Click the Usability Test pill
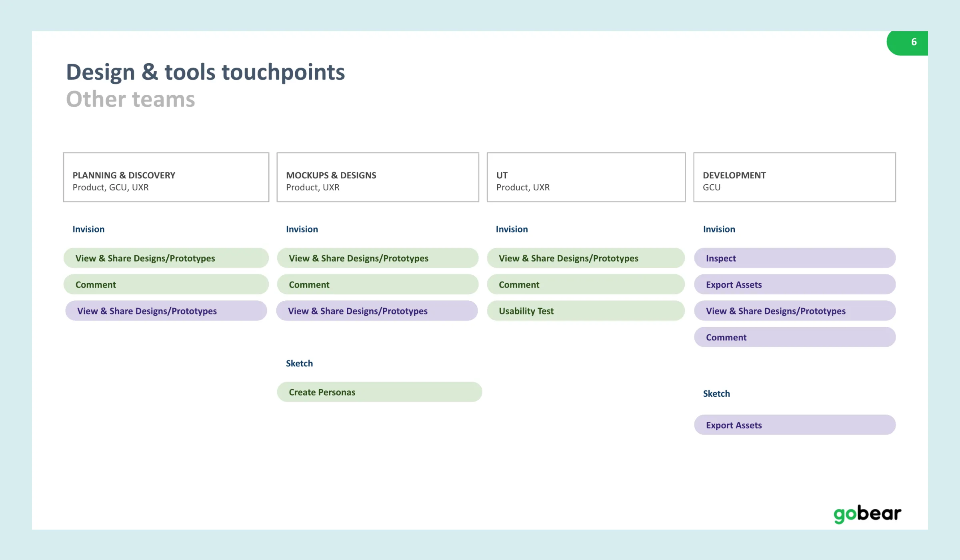Image resolution: width=960 pixels, height=560 pixels. click(586, 311)
